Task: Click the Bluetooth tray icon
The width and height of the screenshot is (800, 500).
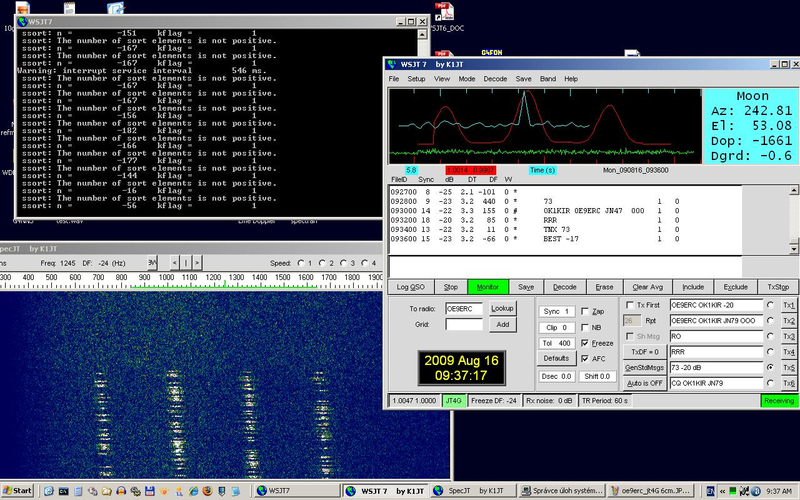Action: pos(757,491)
